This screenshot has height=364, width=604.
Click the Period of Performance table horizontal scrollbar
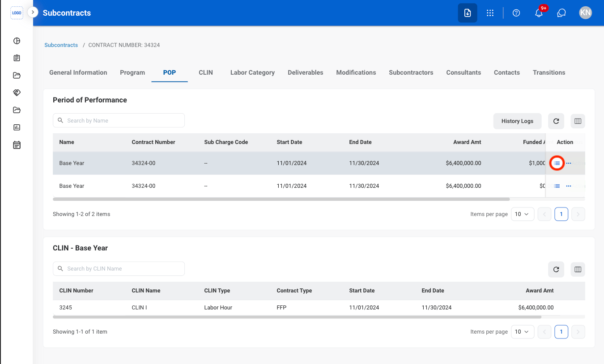click(281, 199)
